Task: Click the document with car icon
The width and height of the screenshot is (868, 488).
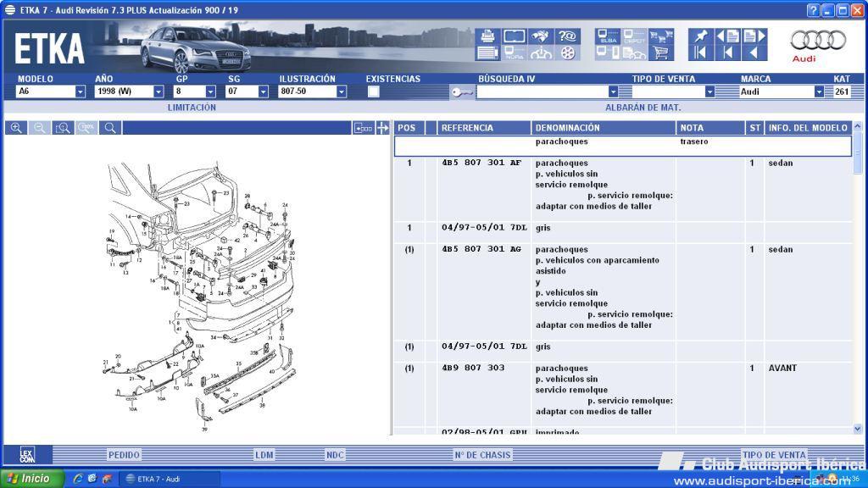Action: coord(634,53)
